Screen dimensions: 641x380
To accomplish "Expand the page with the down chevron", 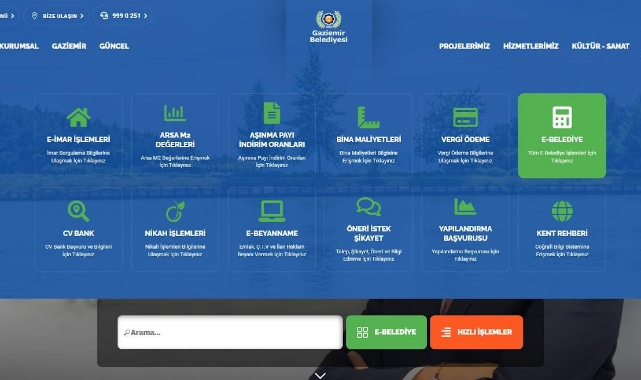I will click(x=320, y=375).
